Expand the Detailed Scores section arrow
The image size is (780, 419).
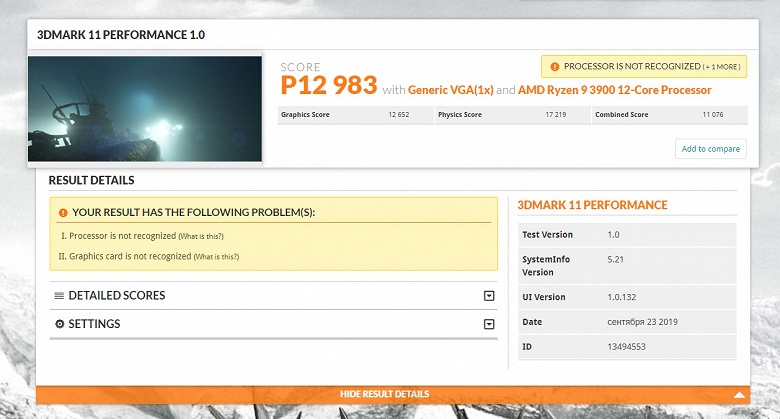[489, 296]
